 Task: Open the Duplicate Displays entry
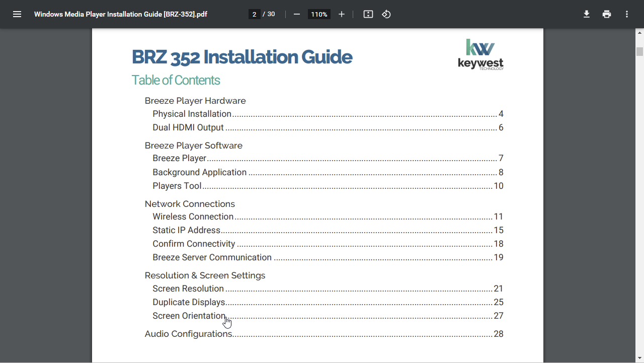(x=328, y=302)
